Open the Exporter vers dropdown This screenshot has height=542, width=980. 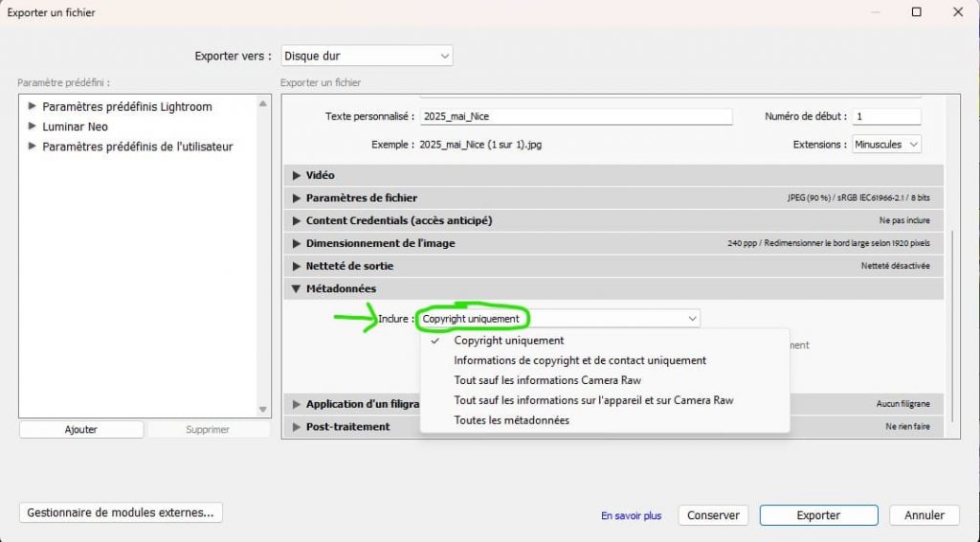[367, 56]
